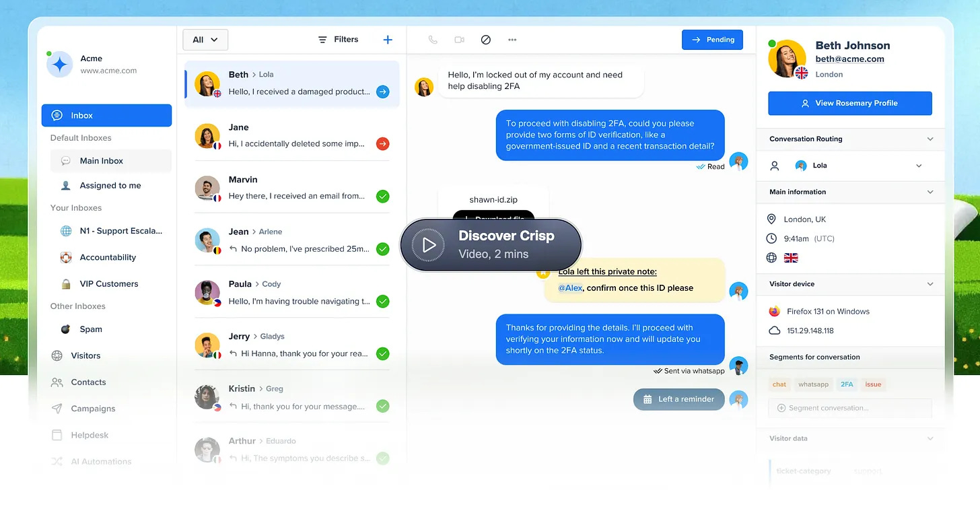The image size is (980, 515).
Task: Click the @Alex mention in note
Action: tap(570, 288)
